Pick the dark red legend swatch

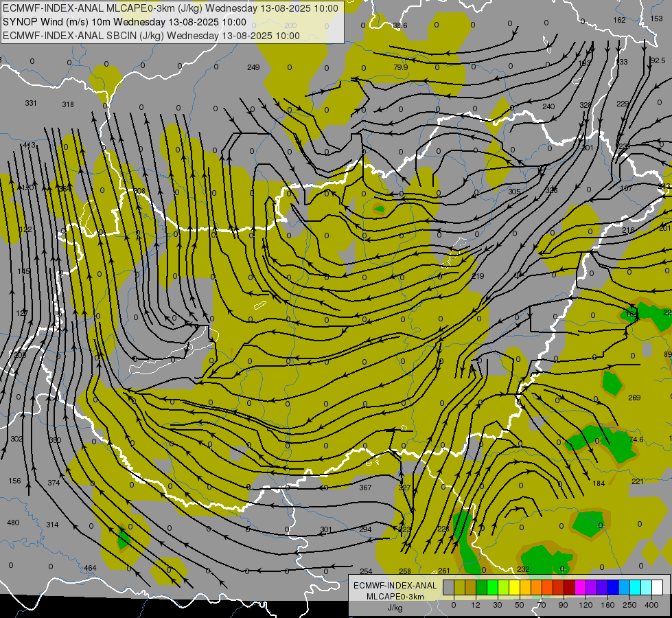(570, 587)
